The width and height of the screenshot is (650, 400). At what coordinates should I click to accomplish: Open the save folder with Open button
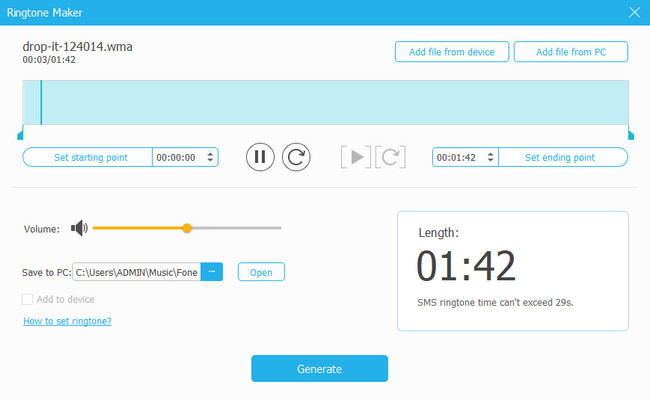pos(261,272)
